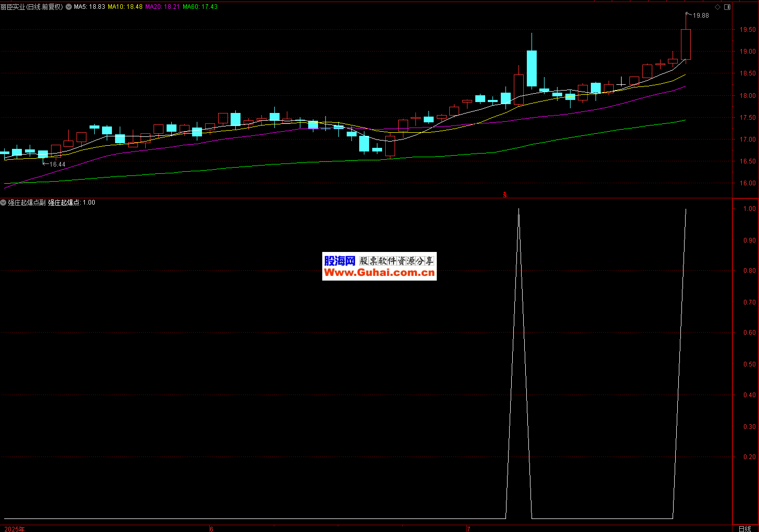Click the 强庄起爆点: 1.00 indicator value
Screen dimensions: 759x532
[72, 202]
